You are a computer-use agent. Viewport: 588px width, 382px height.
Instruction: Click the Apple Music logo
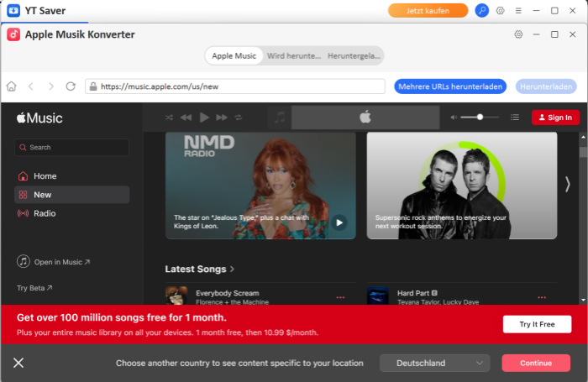tap(39, 118)
